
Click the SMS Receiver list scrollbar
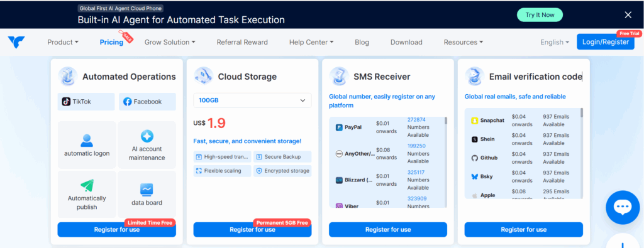446,121
